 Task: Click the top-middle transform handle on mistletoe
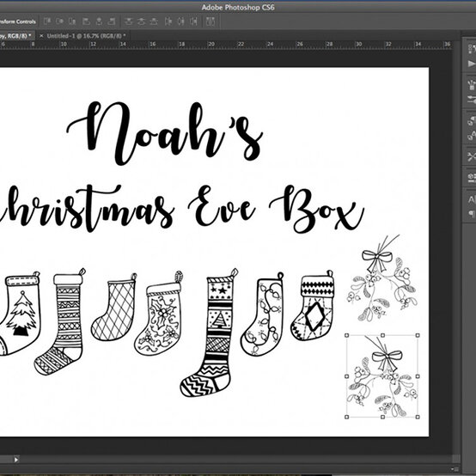[382, 335]
